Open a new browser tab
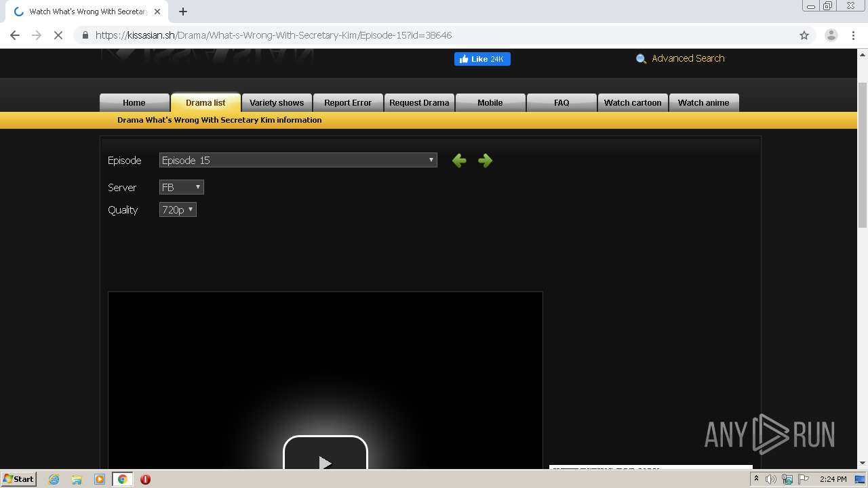868x488 pixels. pyautogui.click(x=183, y=12)
